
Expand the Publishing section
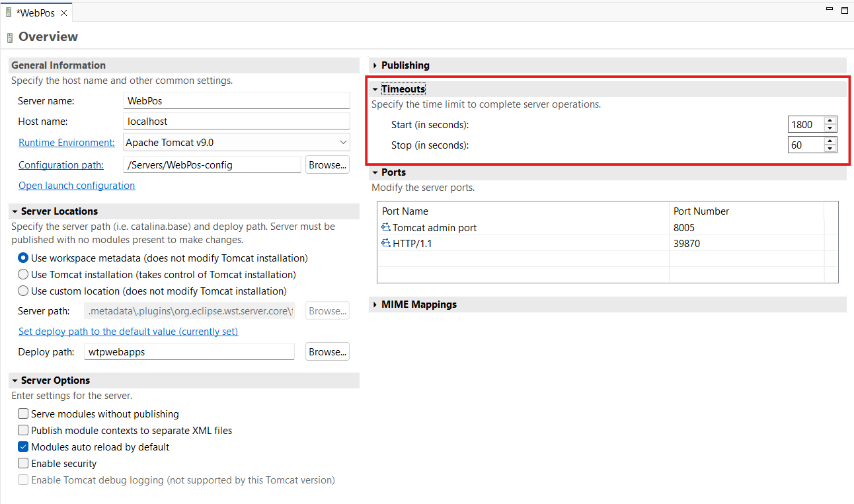(x=375, y=65)
